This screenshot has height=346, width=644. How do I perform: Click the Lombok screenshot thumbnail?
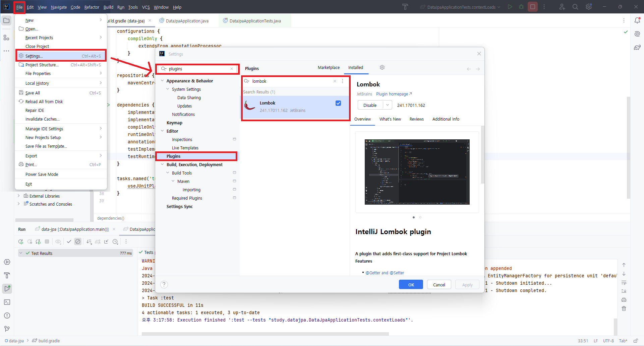click(x=417, y=172)
